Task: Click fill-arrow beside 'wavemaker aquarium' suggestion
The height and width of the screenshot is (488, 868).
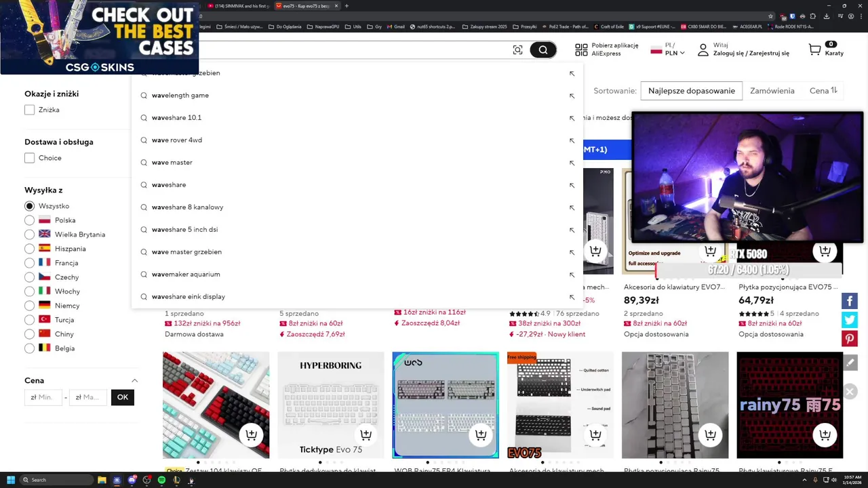Action: 572,274
